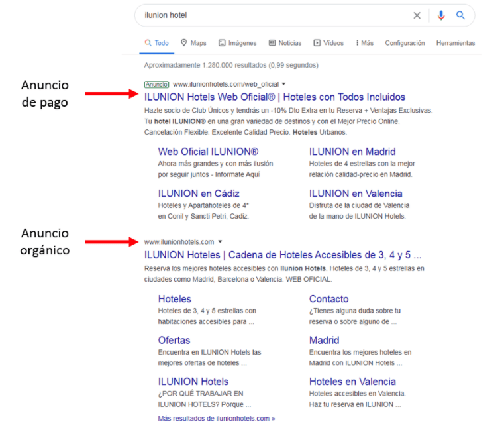Open the 'Contacto' sitelink
The height and width of the screenshot is (444, 504).
(x=328, y=299)
